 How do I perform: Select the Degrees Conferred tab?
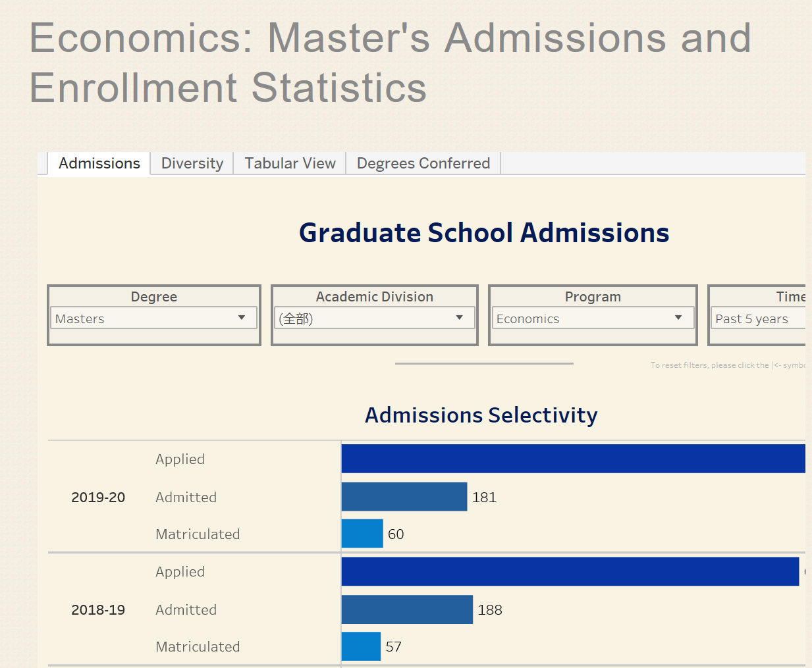[x=423, y=163]
